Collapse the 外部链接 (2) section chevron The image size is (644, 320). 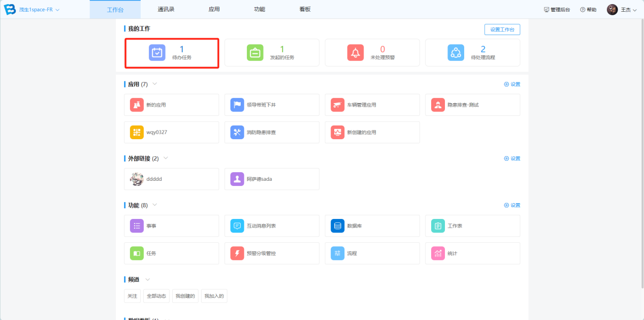(166, 158)
